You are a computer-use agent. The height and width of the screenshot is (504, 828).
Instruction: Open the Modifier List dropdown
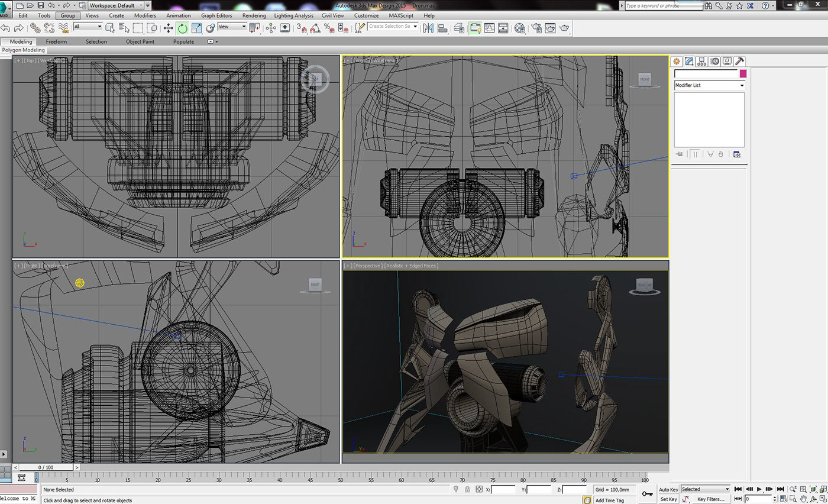click(x=708, y=85)
